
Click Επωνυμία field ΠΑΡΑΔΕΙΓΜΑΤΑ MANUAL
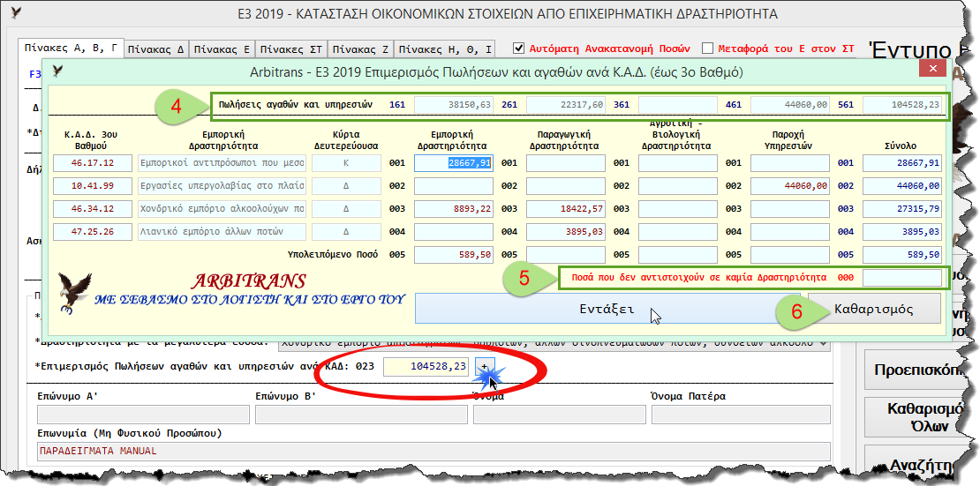pyautogui.click(x=433, y=451)
